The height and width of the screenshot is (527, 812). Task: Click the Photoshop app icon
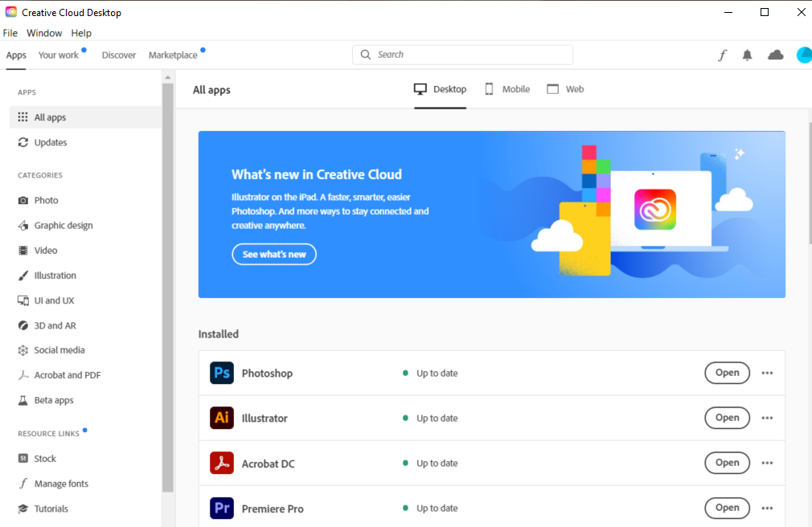tap(222, 373)
